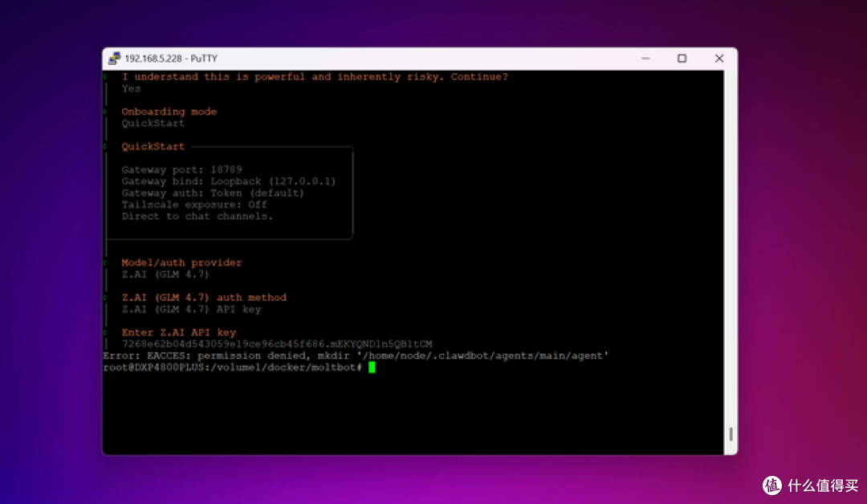Click the terminal vertical scrollbar thumb

coord(731,434)
